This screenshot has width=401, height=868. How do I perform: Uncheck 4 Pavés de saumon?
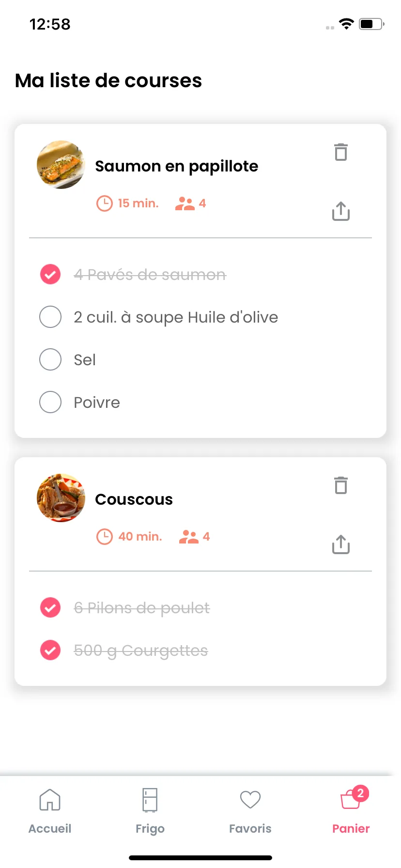pos(50,275)
